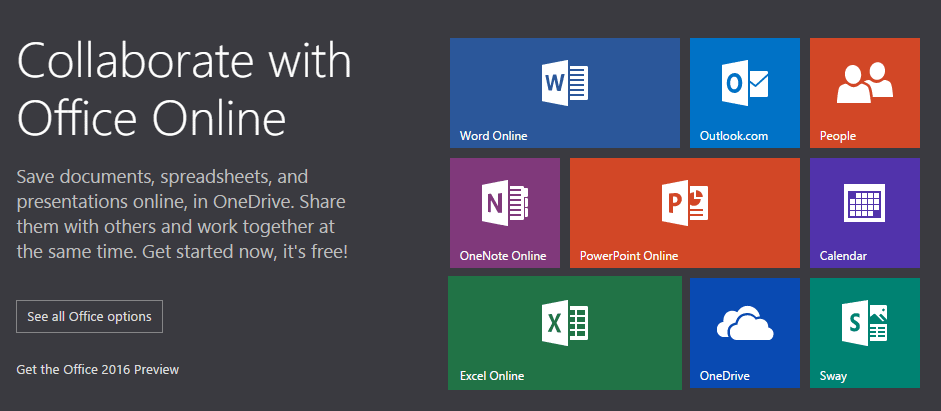Select the OneDrive text label
This screenshot has width=941, height=411.
point(725,376)
